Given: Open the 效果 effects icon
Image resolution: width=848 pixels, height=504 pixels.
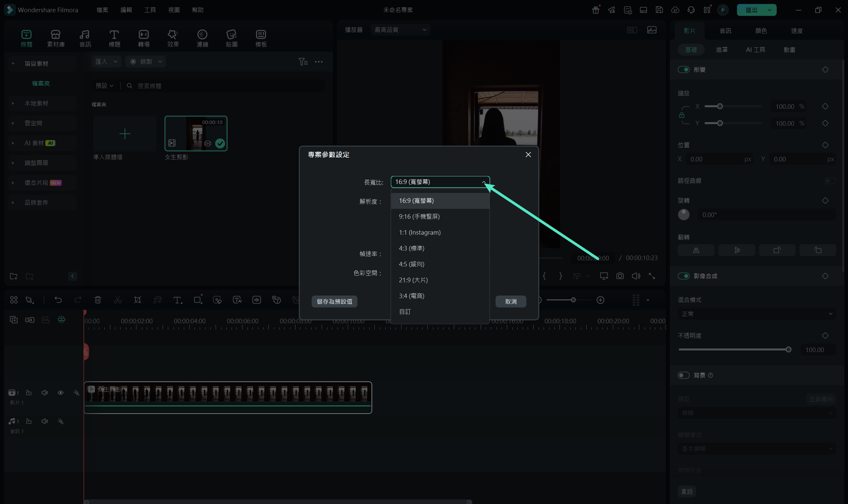Looking at the screenshot, I should [173, 38].
